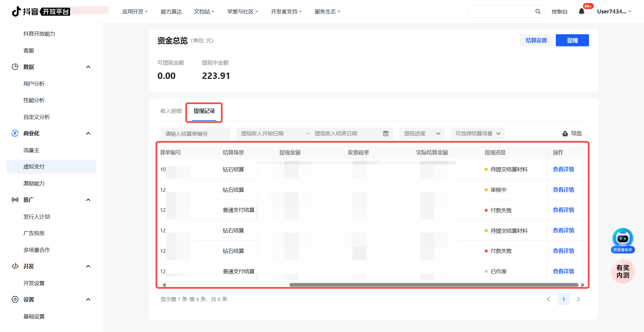The height and width of the screenshot is (332, 644).
Task: Collapse the 数据 sidebar section
Action: pos(88,67)
